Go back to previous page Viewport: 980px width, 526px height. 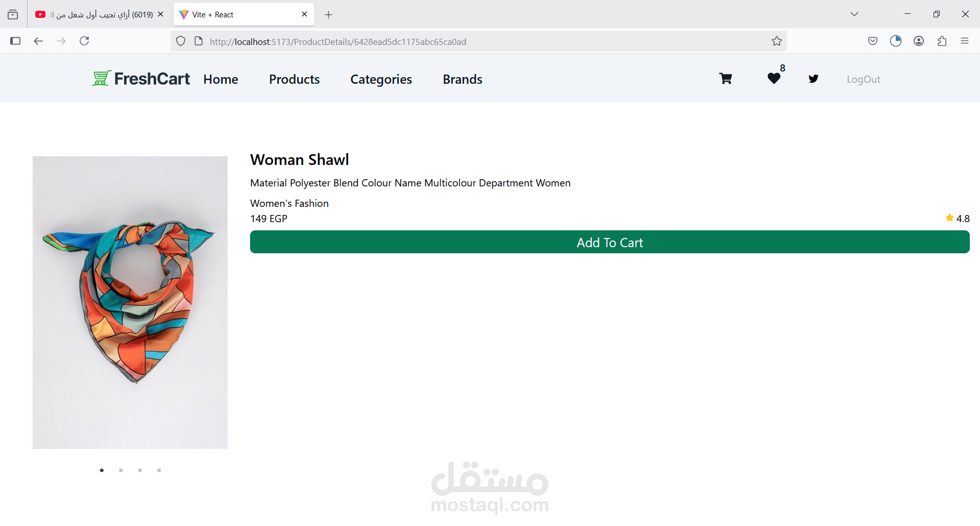(x=38, y=41)
